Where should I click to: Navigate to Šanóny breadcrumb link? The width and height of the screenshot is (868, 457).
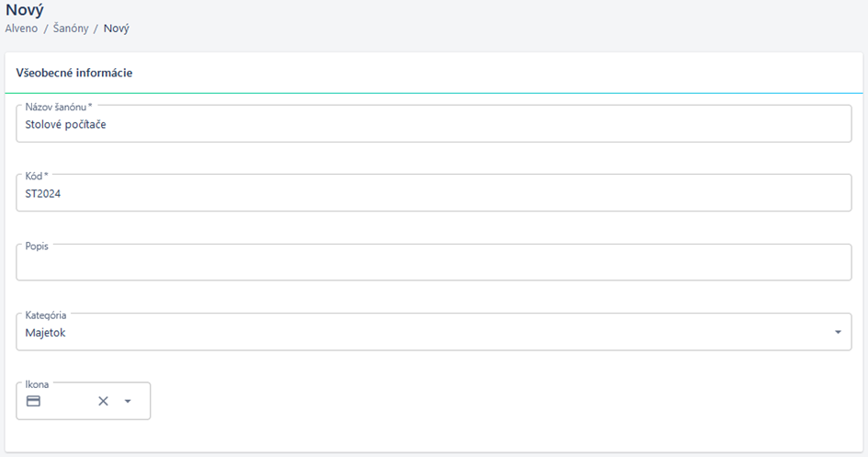[x=71, y=29]
